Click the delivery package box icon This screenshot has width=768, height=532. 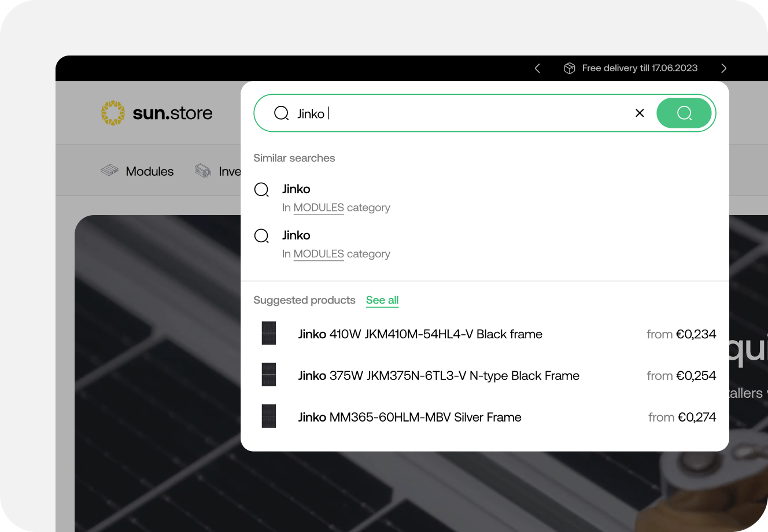click(x=570, y=68)
